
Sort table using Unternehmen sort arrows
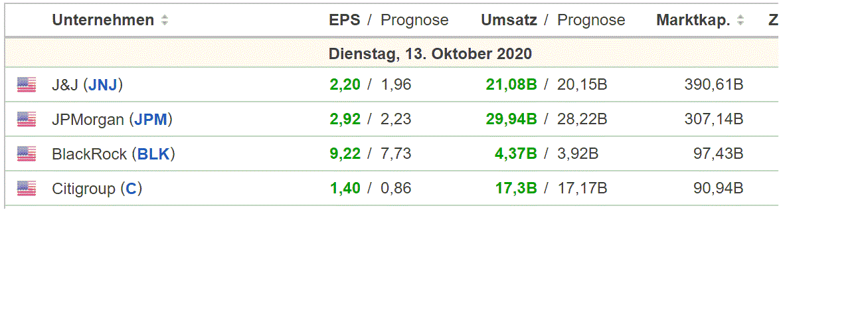click(x=164, y=20)
